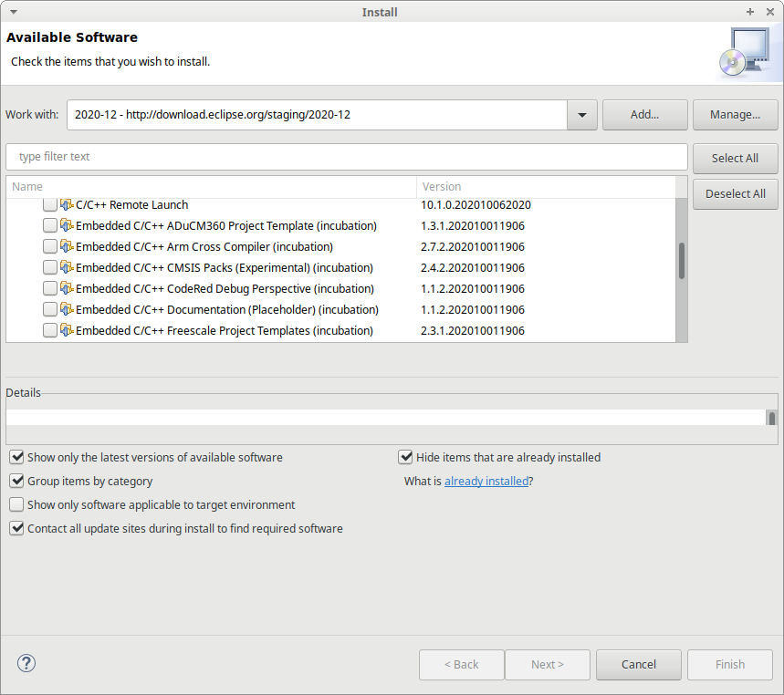Screen dimensions: 784x695
Task: Check the Embedded C/C++ Arm Cross Compiler box
Action: (x=49, y=246)
